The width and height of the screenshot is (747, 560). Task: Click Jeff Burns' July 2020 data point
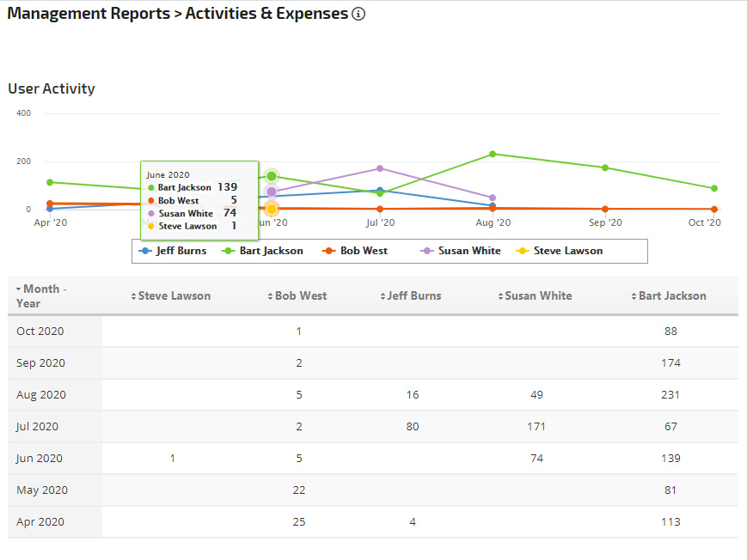coord(380,190)
